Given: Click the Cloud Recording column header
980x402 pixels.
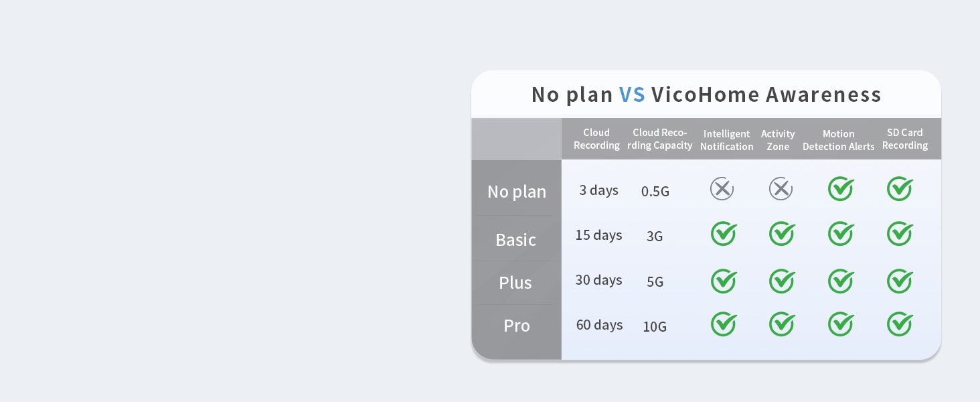Looking at the screenshot, I should [596, 139].
